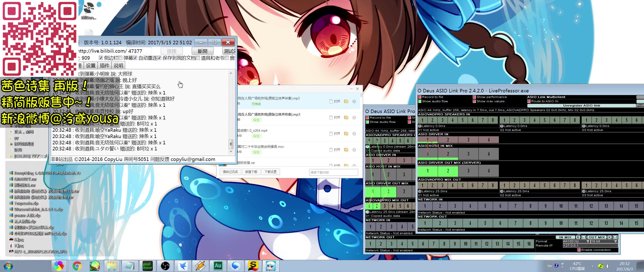Select Trapcode.zip on the desktop
Viewport: 644px width, 272px height.
(x=26, y=203)
